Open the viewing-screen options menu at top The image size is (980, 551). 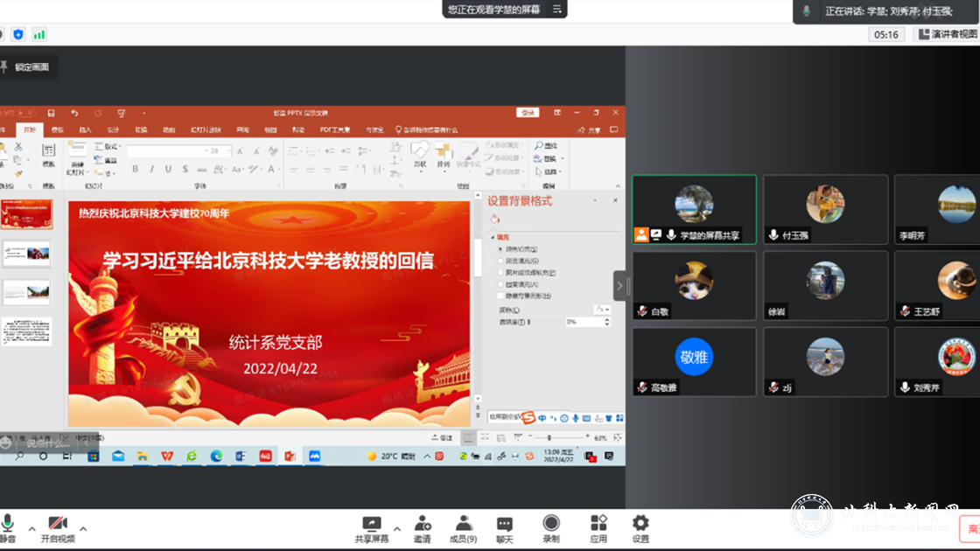point(556,10)
